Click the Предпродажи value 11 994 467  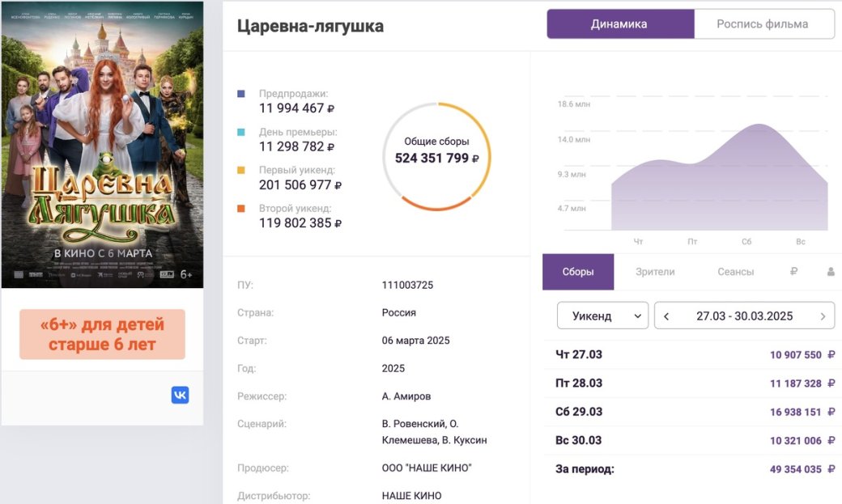[296, 108]
